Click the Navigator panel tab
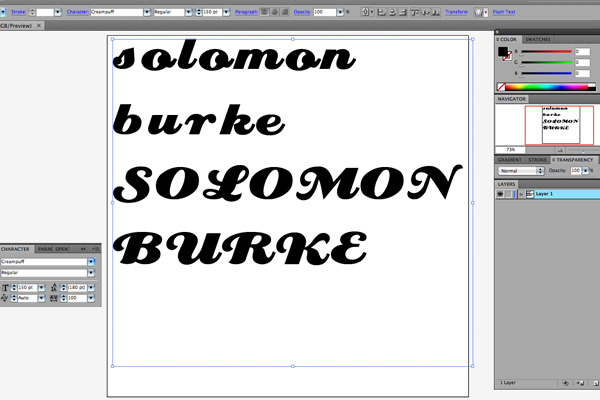 (512, 99)
